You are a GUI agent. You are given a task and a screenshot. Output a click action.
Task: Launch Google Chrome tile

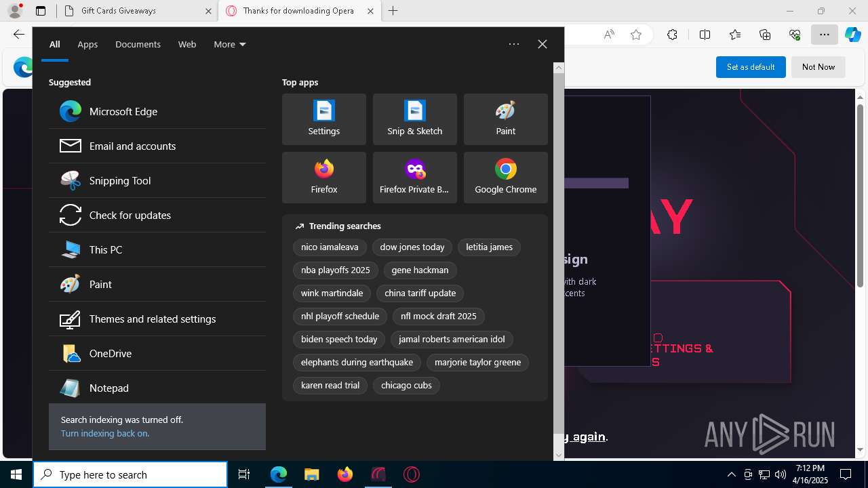click(x=506, y=178)
